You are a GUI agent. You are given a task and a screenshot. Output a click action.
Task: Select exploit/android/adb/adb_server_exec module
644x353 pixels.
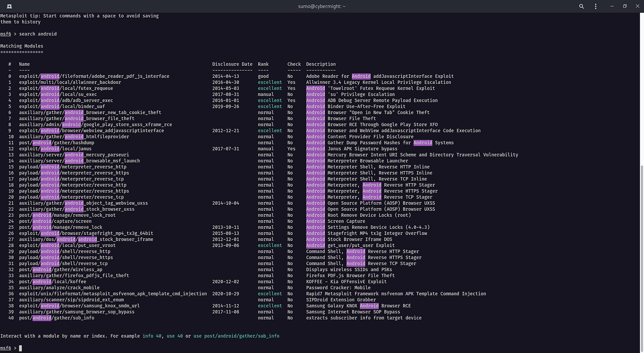[x=66, y=100]
